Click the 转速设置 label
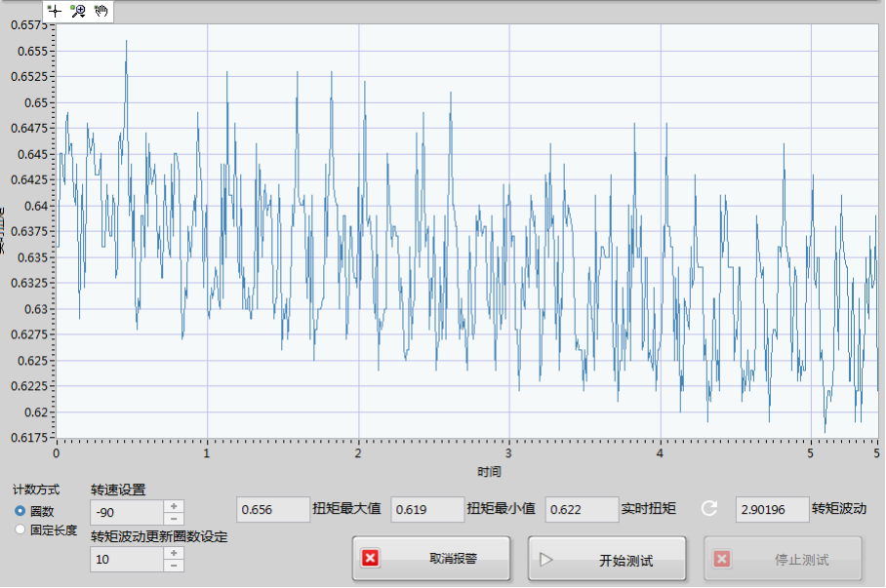 click(x=118, y=490)
